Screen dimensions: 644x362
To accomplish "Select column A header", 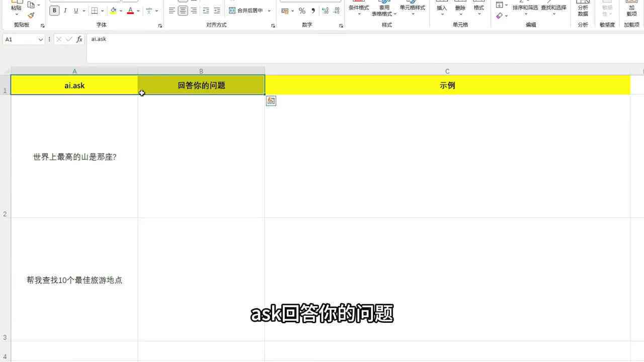I will (74, 71).
